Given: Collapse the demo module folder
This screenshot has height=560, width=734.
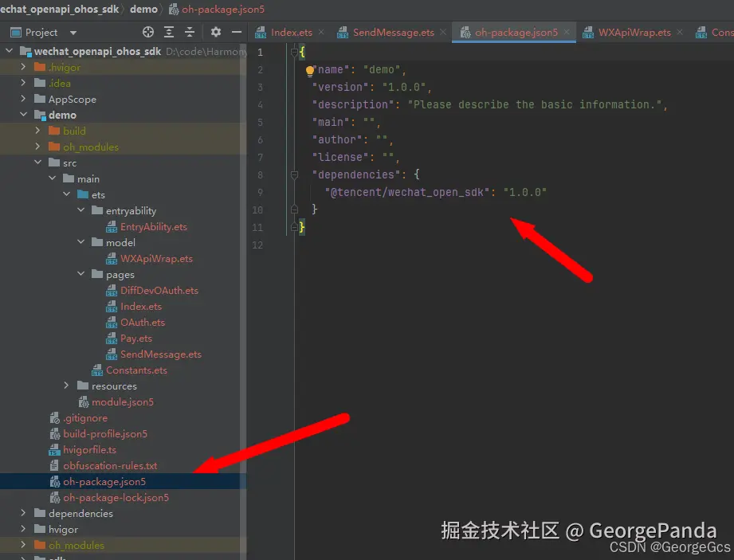Looking at the screenshot, I should 23,115.
